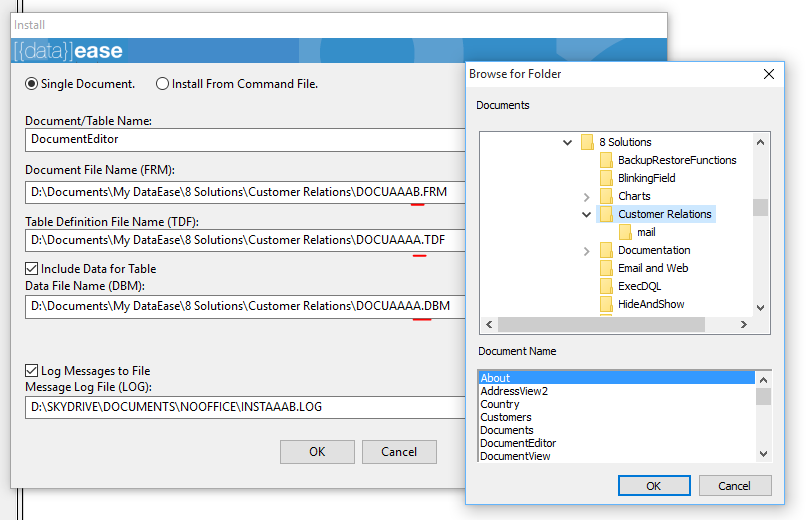The image size is (812, 520).
Task: Uncheck Include Data for Table
Action: pos(32,269)
